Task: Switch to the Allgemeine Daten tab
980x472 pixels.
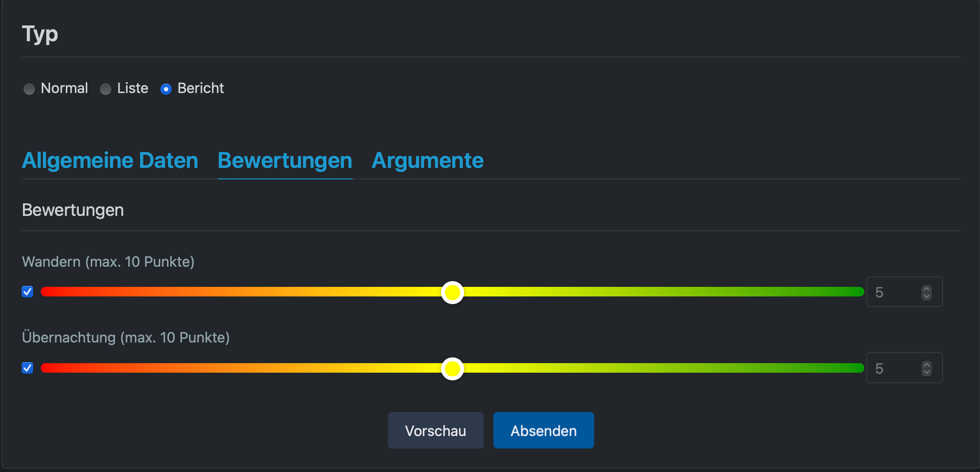Action: pos(110,161)
